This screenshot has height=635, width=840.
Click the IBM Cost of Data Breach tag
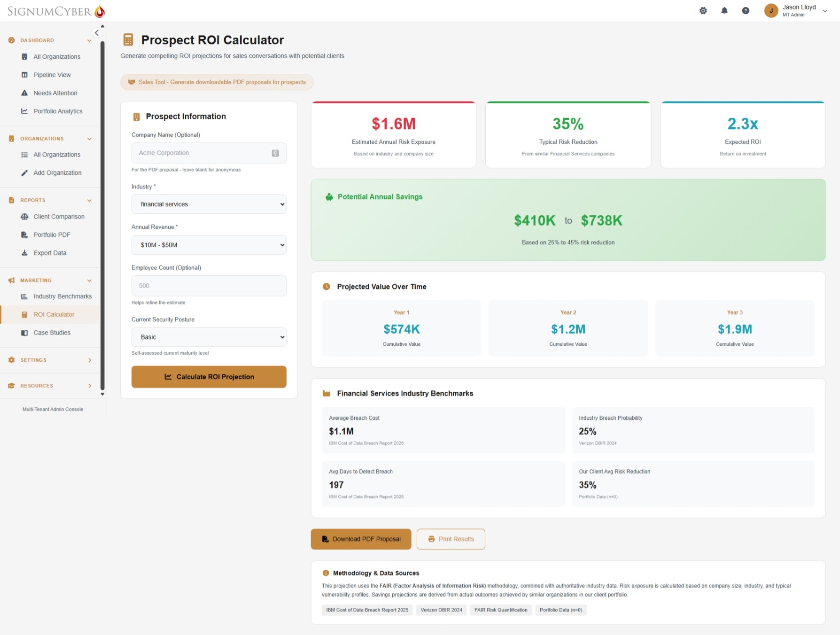pos(367,610)
